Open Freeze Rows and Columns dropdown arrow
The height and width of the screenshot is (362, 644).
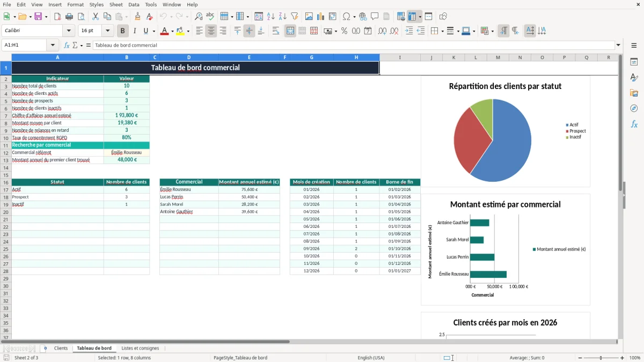420,17
